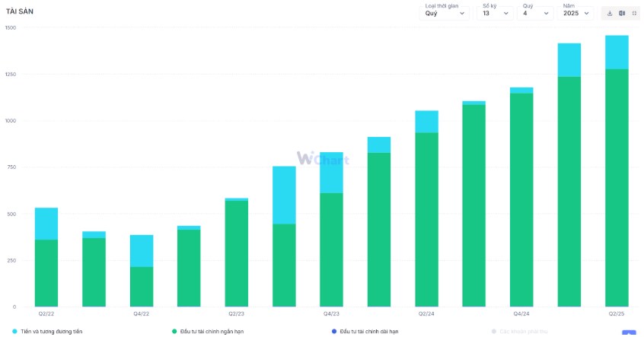This screenshot has width=644, height=337.
Task: Click the 750 y-axis value
Action: click(11, 167)
